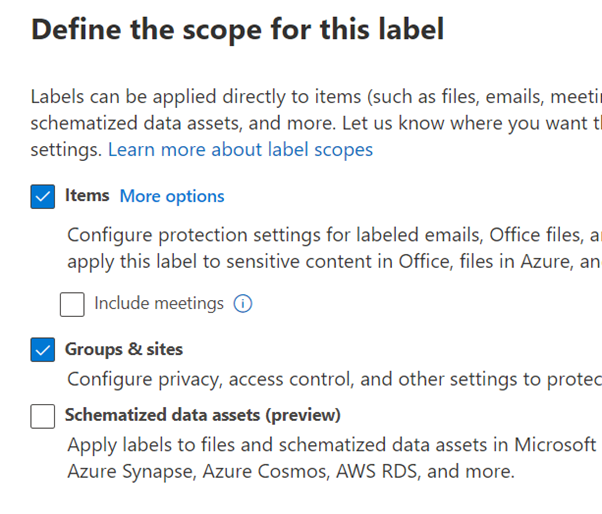The image size is (602, 514).
Task: Click the Azure Synapse, Azure Cosmos text line
Action: pyautogui.click(x=290, y=470)
